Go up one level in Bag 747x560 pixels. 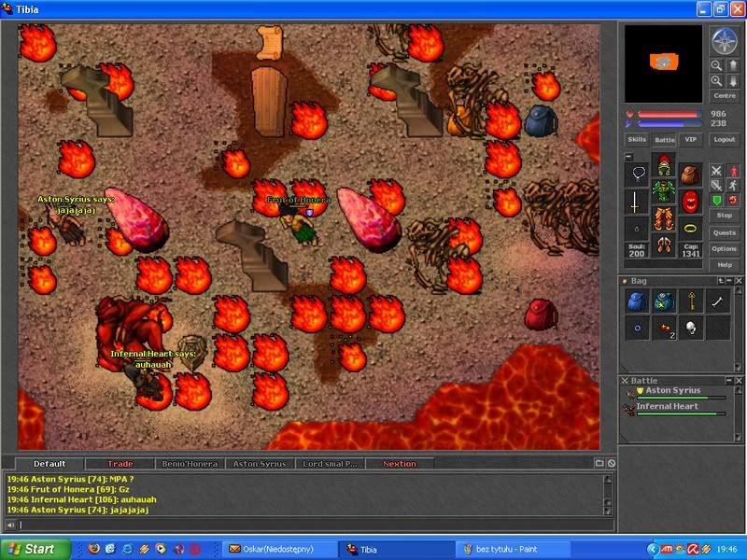tap(721, 281)
